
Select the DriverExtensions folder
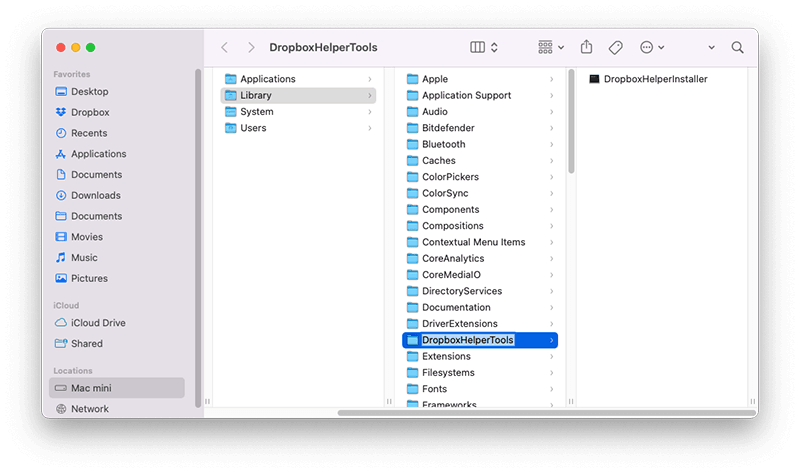[x=480, y=324]
